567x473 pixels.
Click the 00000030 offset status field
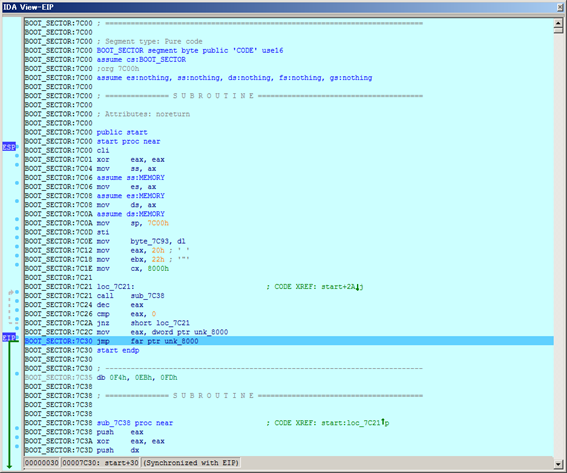click(42, 463)
